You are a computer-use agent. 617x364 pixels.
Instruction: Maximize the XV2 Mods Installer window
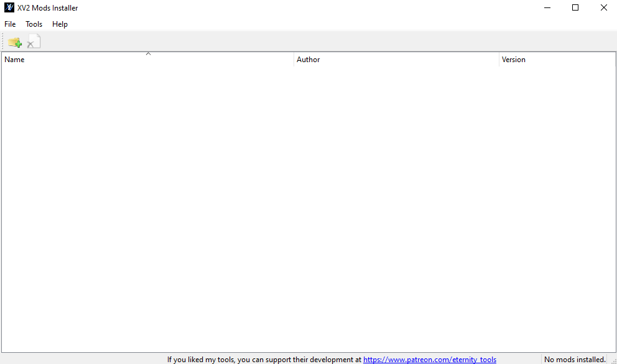click(575, 7)
